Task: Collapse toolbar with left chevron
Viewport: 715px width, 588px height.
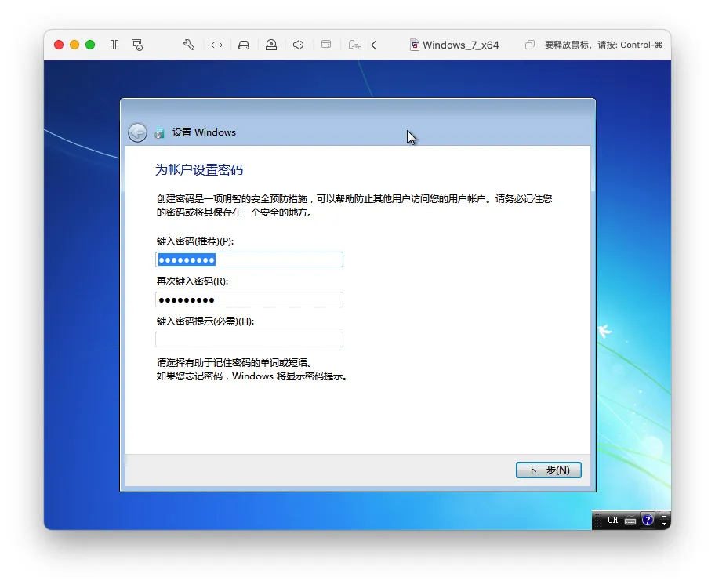Action: pos(374,45)
